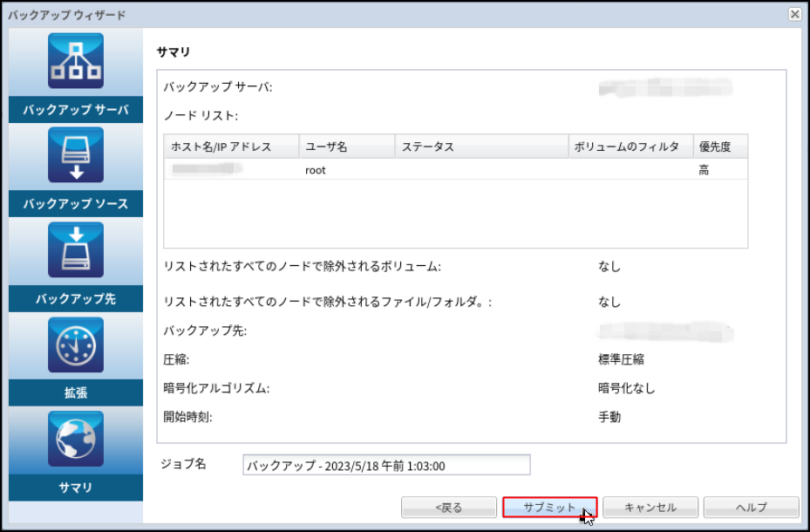Click the サブミット button

coord(549,508)
